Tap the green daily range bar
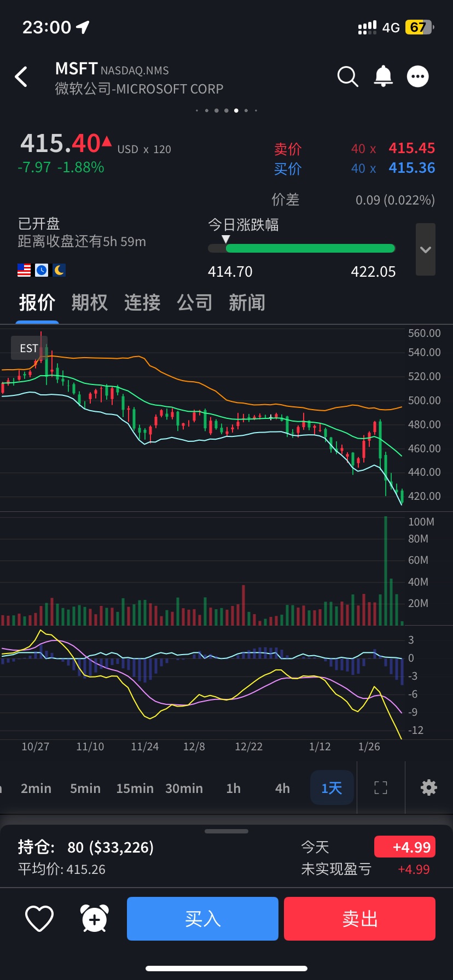The height and width of the screenshot is (980, 453). pos(310,248)
